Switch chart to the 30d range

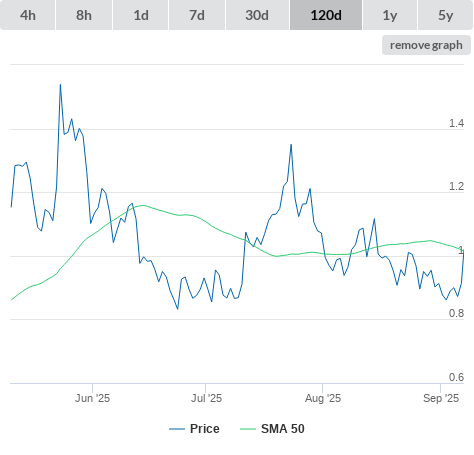tap(257, 15)
